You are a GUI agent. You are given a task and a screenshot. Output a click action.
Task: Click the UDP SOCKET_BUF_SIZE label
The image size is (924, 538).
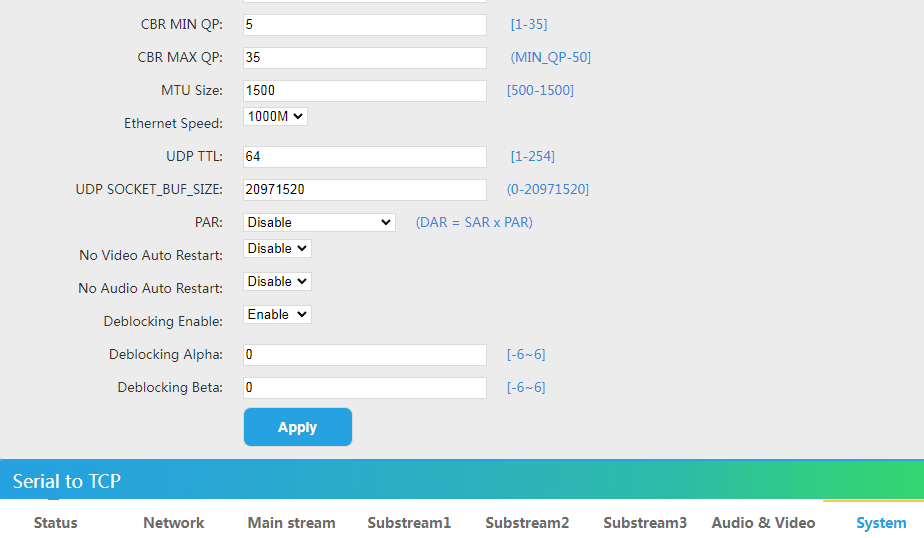point(149,189)
